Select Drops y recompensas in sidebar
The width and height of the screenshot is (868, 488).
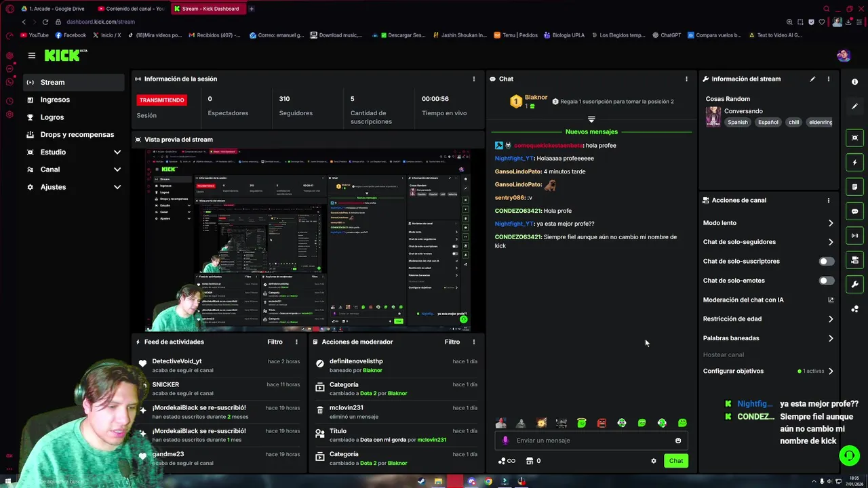[x=73, y=135]
